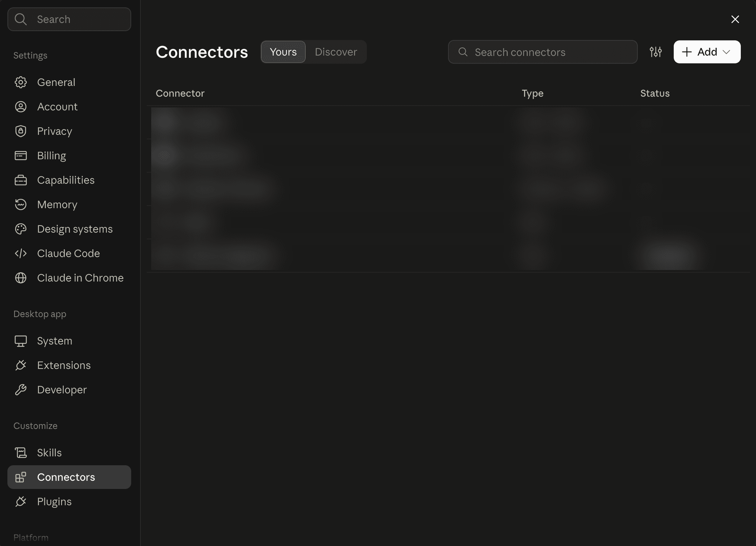The height and width of the screenshot is (546, 756).
Task: Select the Skills scroll icon
Action: pos(21,453)
